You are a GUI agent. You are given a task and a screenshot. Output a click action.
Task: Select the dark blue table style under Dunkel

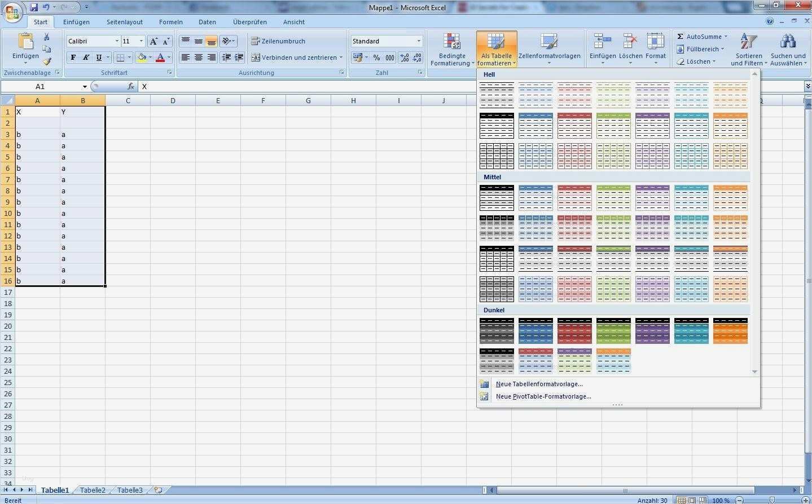[535, 331]
